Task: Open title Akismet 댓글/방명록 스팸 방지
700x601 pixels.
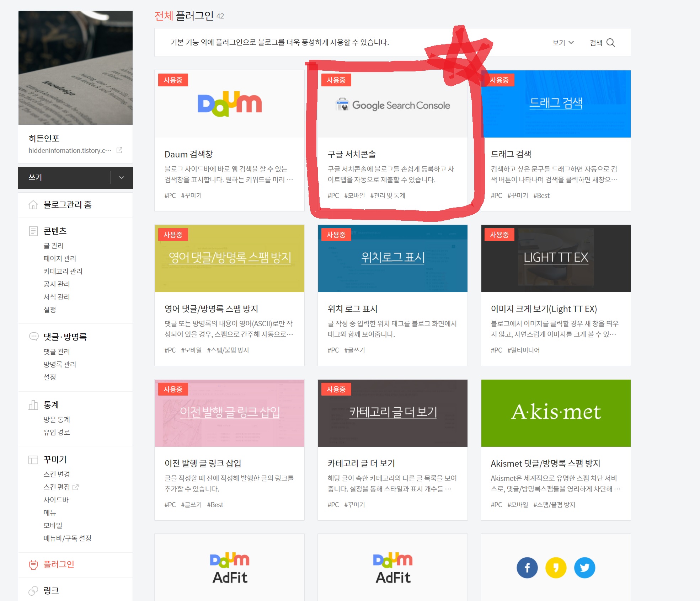Action: click(545, 463)
